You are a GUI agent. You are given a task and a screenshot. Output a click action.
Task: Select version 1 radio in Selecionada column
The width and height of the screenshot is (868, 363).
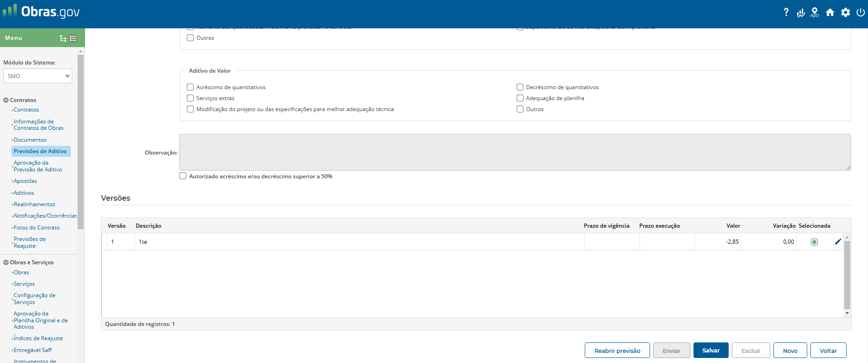(814, 242)
